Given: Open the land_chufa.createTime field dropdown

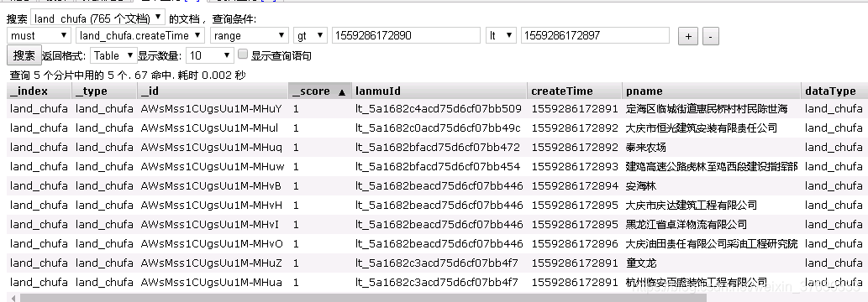Looking at the screenshot, I should tap(140, 35).
